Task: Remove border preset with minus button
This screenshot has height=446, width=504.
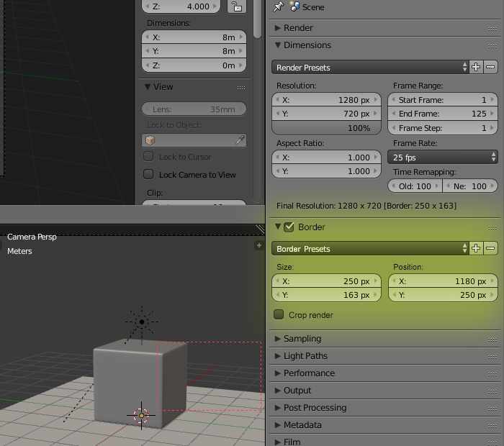Action: 490,248
